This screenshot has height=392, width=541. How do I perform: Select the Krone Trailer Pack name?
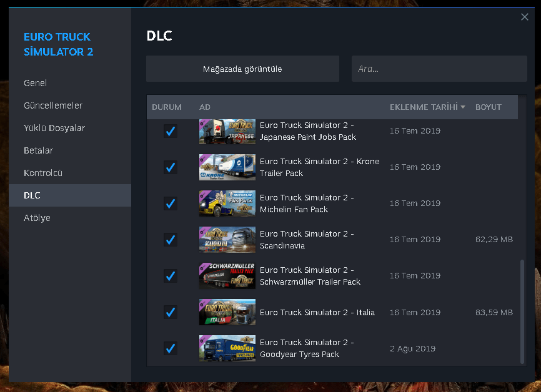click(x=319, y=167)
